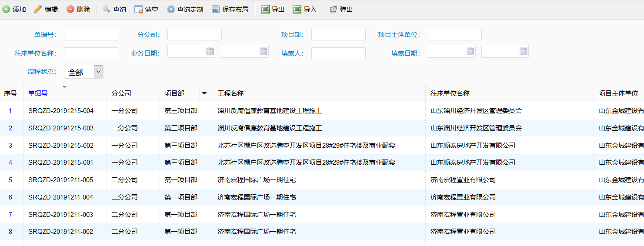Focus the 项目主体单位 input field
This screenshot has height=246, width=644.
(455, 34)
